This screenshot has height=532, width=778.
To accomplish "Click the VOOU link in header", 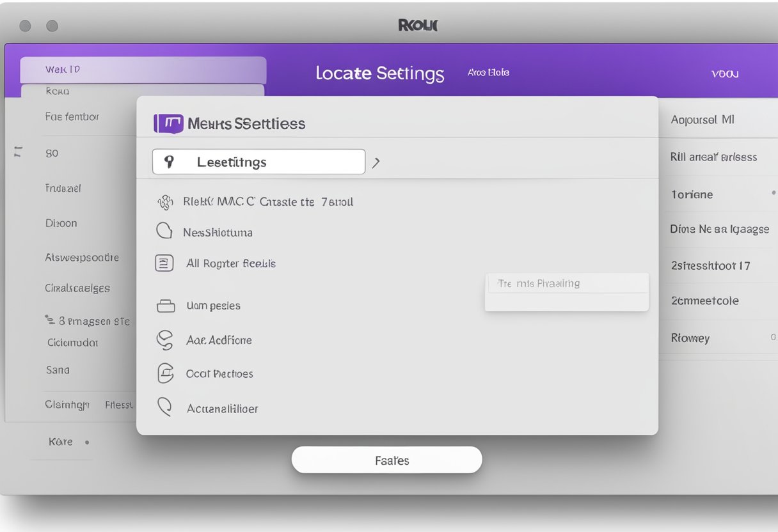I will click(x=724, y=74).
